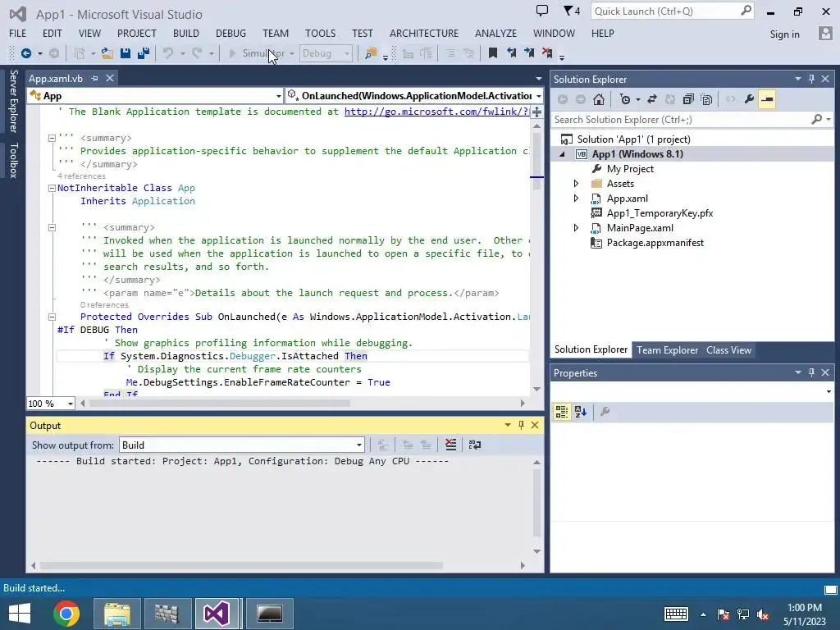Click the account avatar icon beside Sign in
840x630 pixels.
point(825,33)
